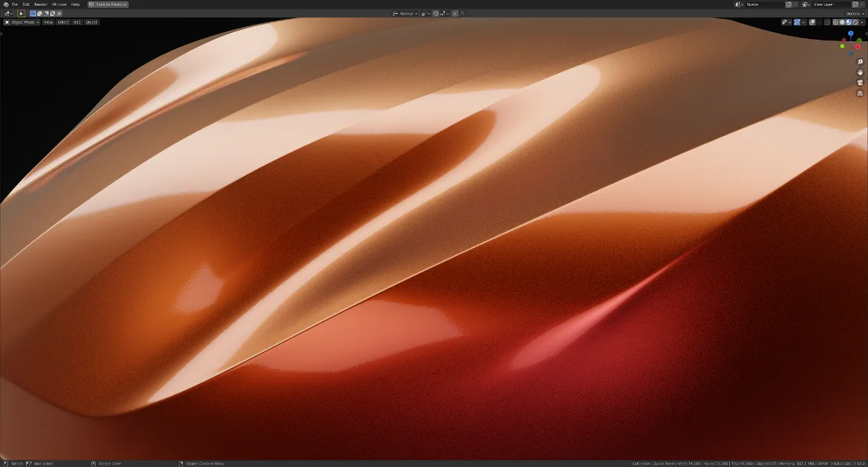Switch perspective/orthographic with grid icon

click(x=860, y=93)
